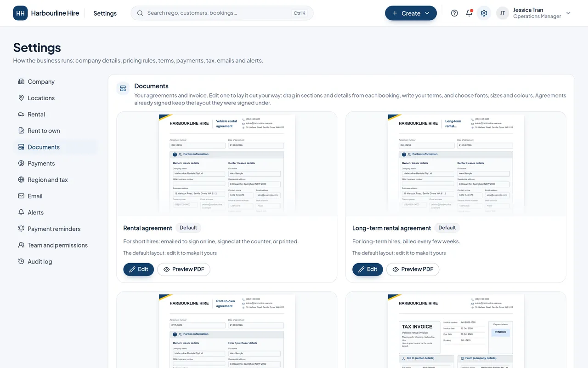Image resolution: width=588 pixels, height=368 pixels.
Task: Click the Company building icon in sidebar
Action: tap(21, 81)
